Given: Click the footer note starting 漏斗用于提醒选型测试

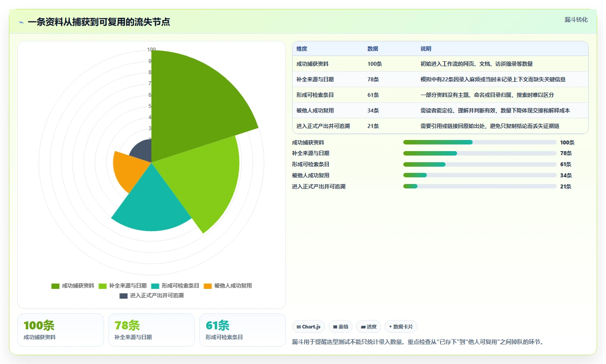Looking at the screenshot, I should tap(418, 342).
